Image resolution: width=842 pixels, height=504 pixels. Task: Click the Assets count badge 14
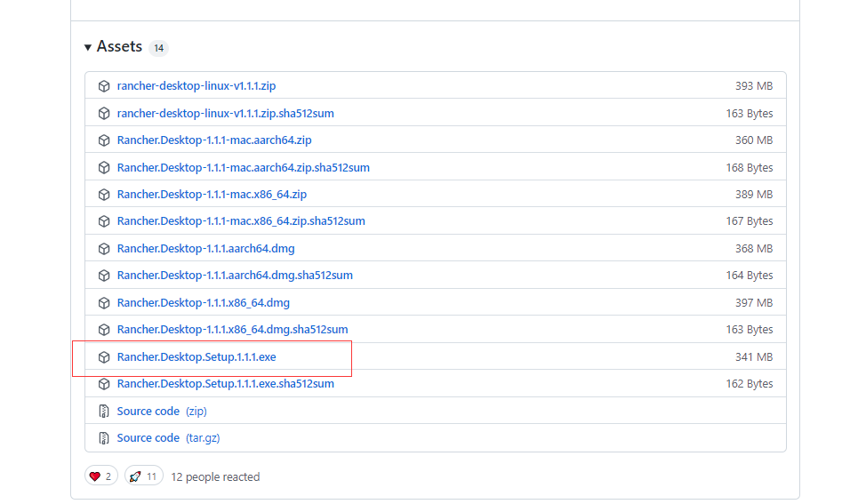[x=158, y=48]
